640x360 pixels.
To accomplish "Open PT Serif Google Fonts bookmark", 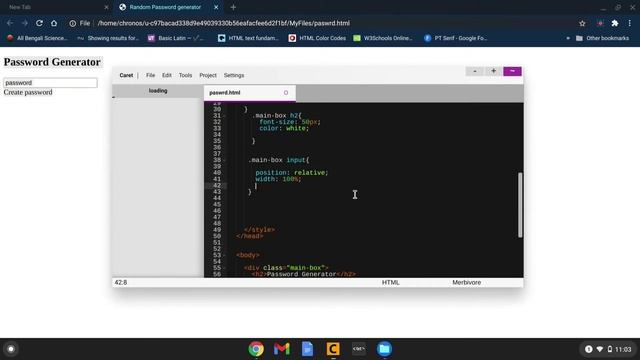I will coord(456,38).
